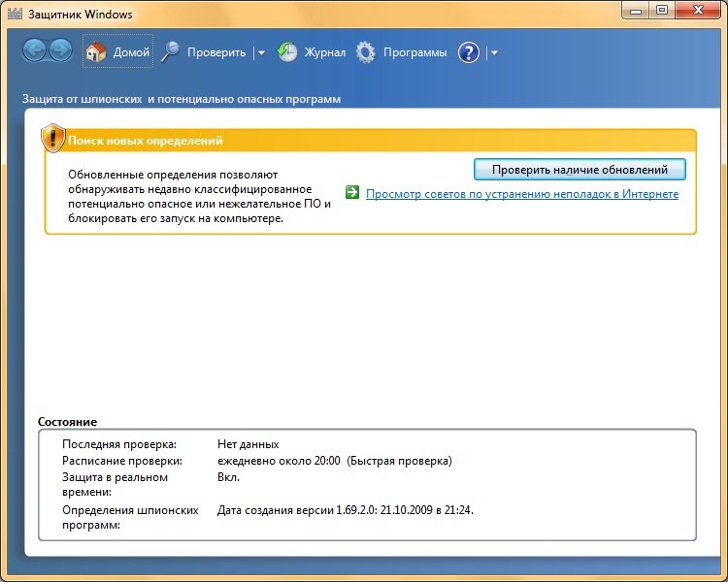Click the yellow warning shield icon
This screenshot has height=582, width=728.
coord(52,139)
